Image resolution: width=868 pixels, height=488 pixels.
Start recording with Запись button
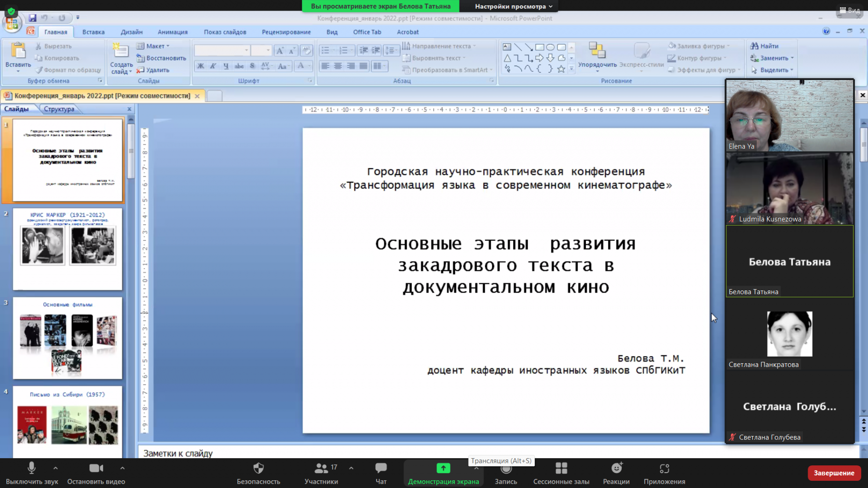pyautogui.click(x=506, y=473)
